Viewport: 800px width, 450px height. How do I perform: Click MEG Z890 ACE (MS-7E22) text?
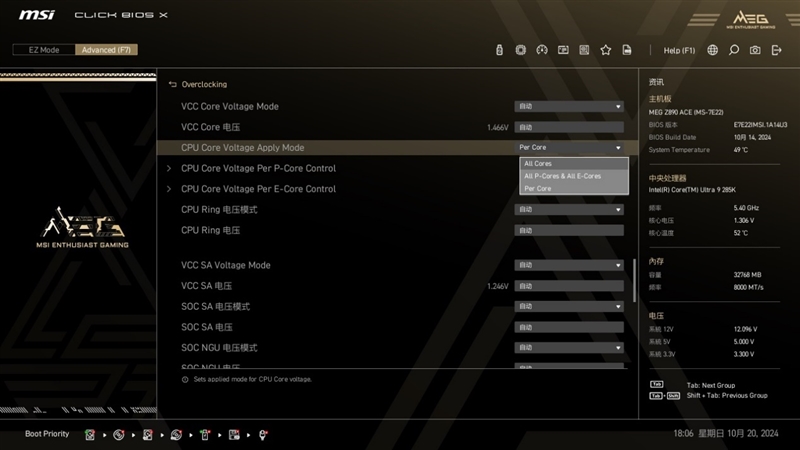pos(686,112)
